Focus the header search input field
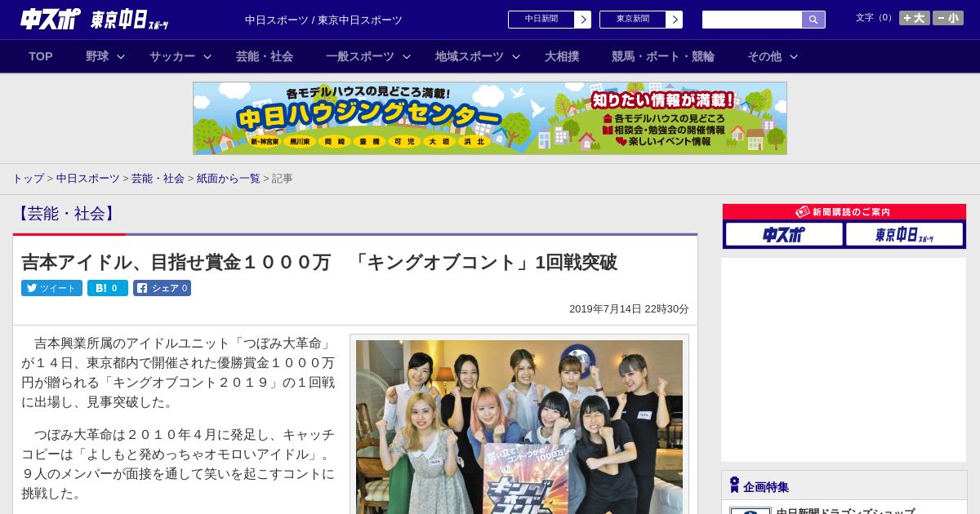The image size is (980, 514). 752,20
